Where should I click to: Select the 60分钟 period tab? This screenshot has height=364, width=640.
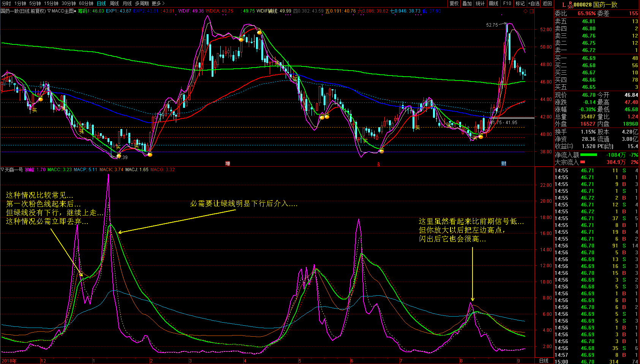pos(86,3)
